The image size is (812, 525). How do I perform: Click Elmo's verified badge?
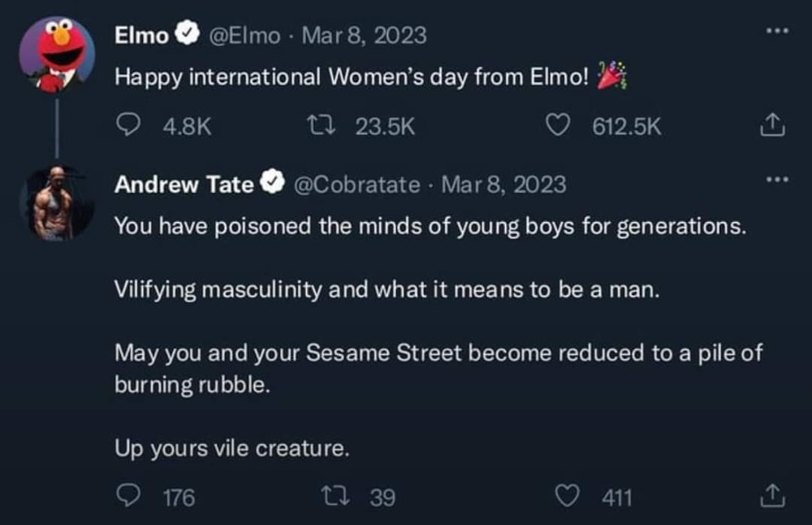point(188,35)
